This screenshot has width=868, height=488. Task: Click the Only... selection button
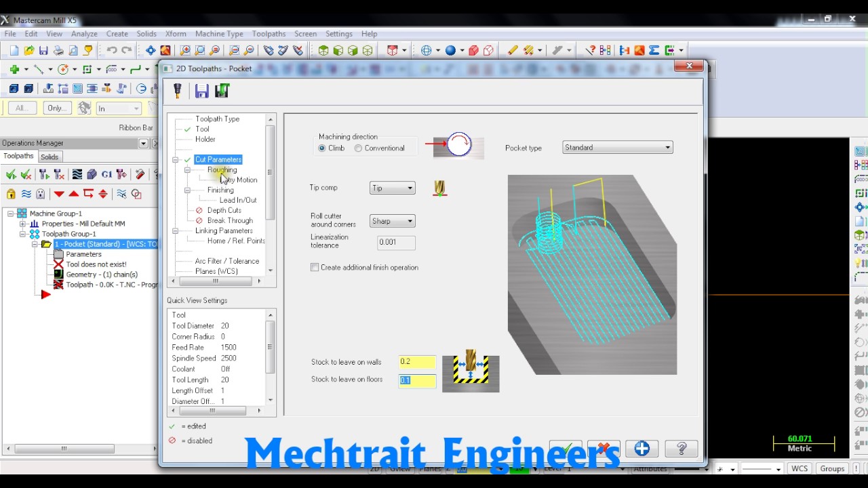click(x=57, y=108)
